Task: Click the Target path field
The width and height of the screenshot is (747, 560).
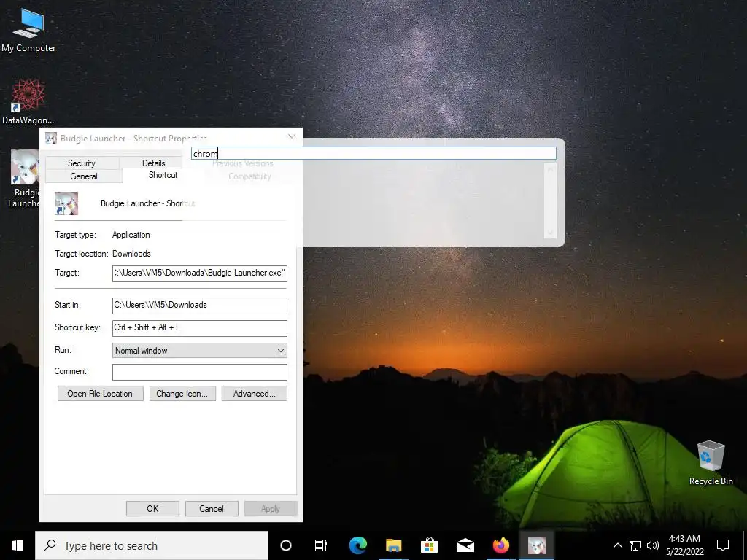Action: (200, 273)
